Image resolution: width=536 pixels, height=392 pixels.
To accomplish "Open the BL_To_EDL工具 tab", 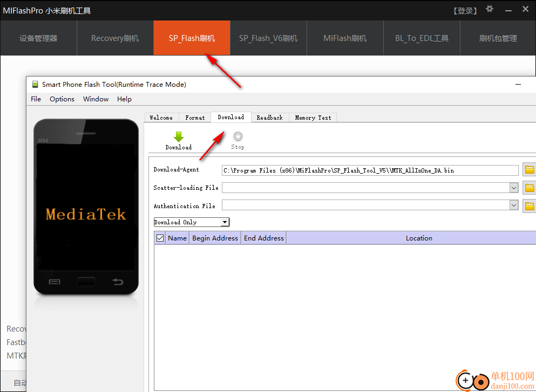I will click(x=422, y=38).
